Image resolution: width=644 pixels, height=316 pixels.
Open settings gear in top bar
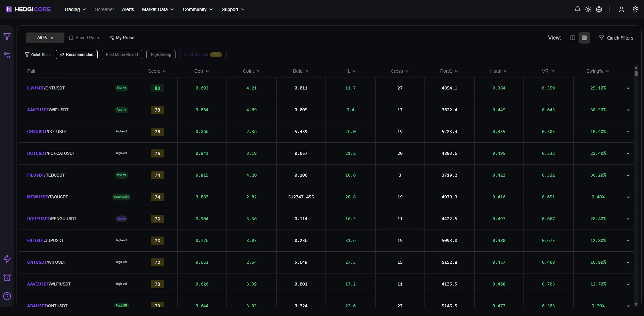coord(635,9)
